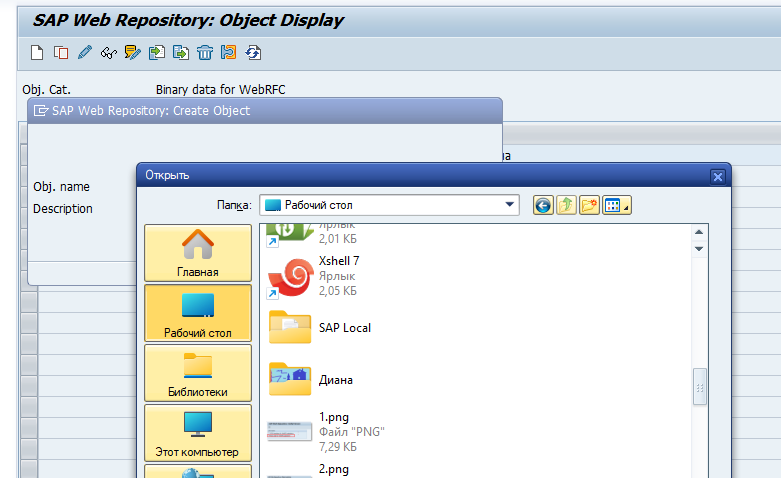Expand the Папка folder dropdown
This screenshot has height=478, width=781.
[x=509, y=205]
